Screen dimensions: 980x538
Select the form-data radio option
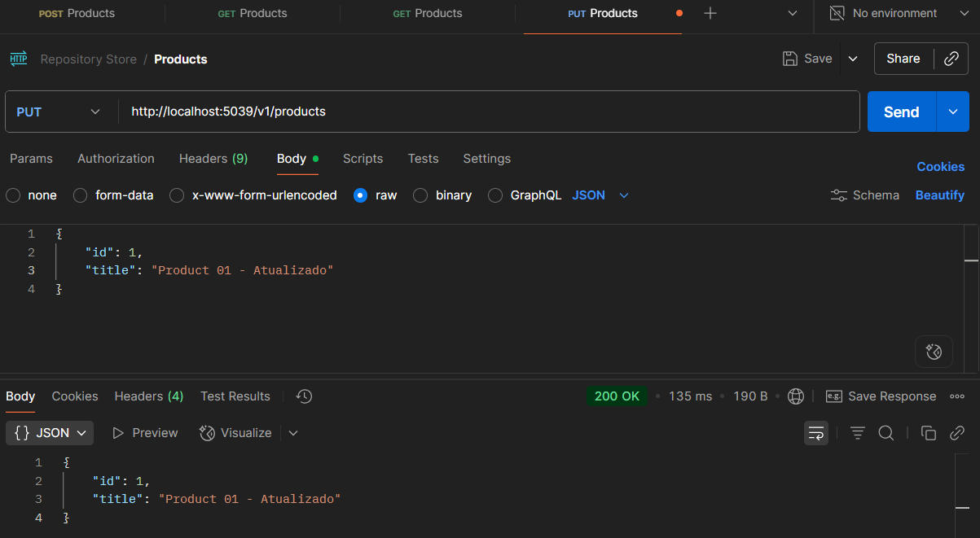point(81,195)
